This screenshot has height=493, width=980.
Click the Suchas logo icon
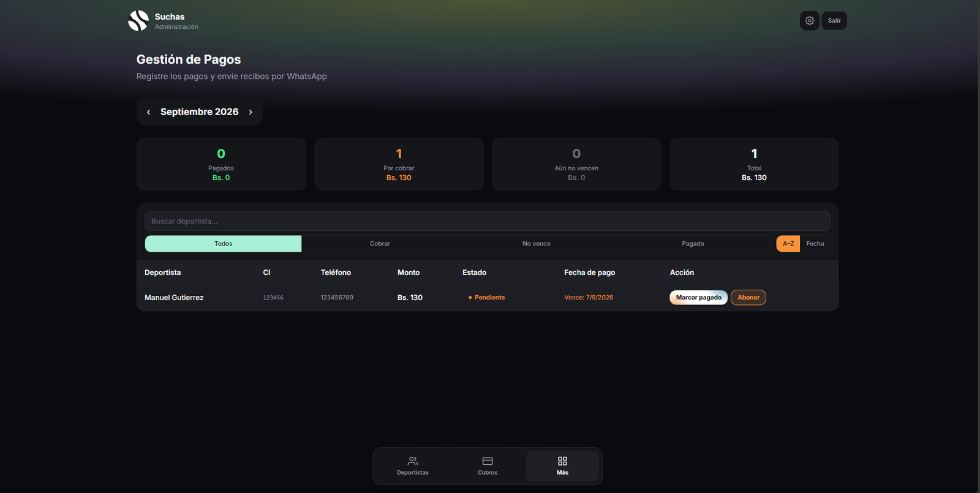point(138,21)
